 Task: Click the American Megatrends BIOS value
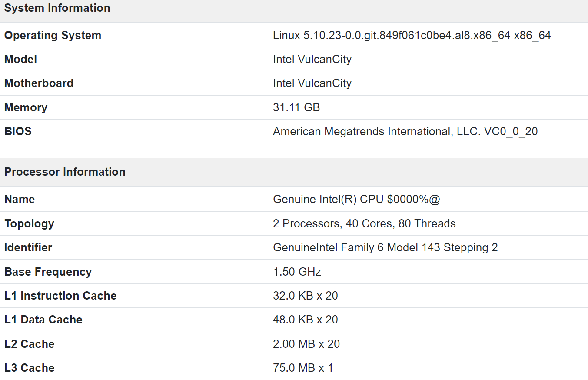405,131
